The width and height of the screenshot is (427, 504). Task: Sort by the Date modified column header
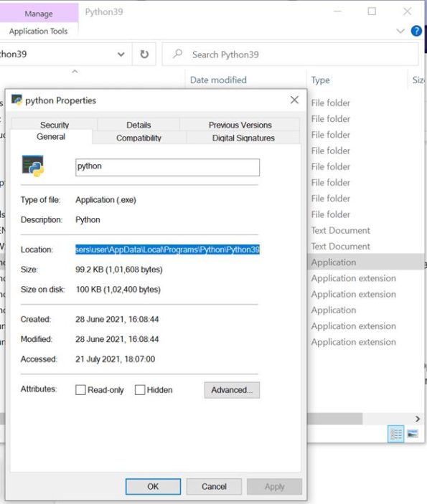click(218, 80)
